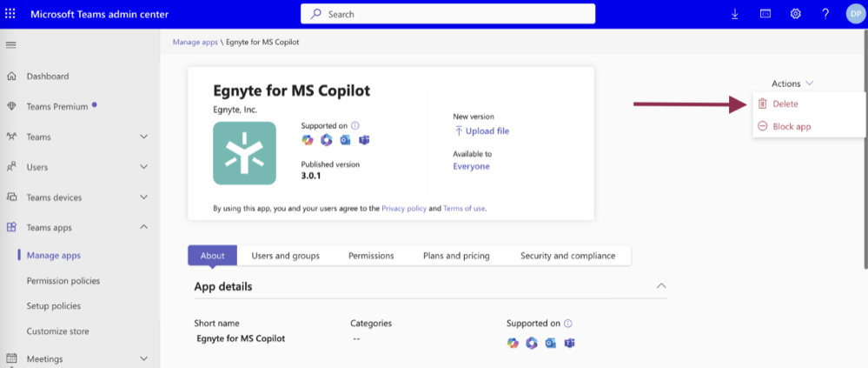
Task: Collapse the Teams apps section chevron
Action: tap(144, 227)
